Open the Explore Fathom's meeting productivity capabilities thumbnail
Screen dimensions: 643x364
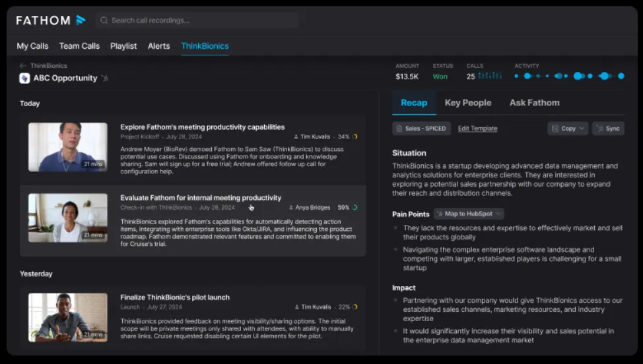(67, 147)
